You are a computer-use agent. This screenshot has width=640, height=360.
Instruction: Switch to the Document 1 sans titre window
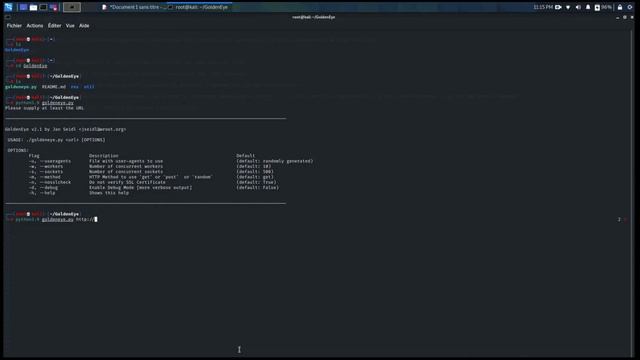[133, 7]
